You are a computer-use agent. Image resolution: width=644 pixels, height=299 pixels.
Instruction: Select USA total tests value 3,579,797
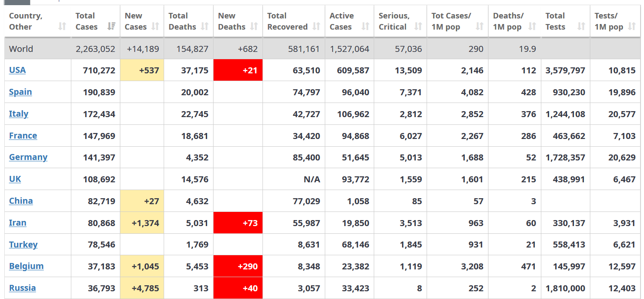point(565,70)
